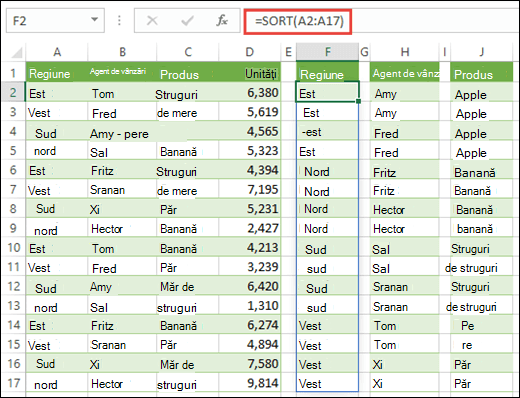This screenshot has height=398, width=520.
Task: Click cell B9 containing Hector
Action: (122, 228)
